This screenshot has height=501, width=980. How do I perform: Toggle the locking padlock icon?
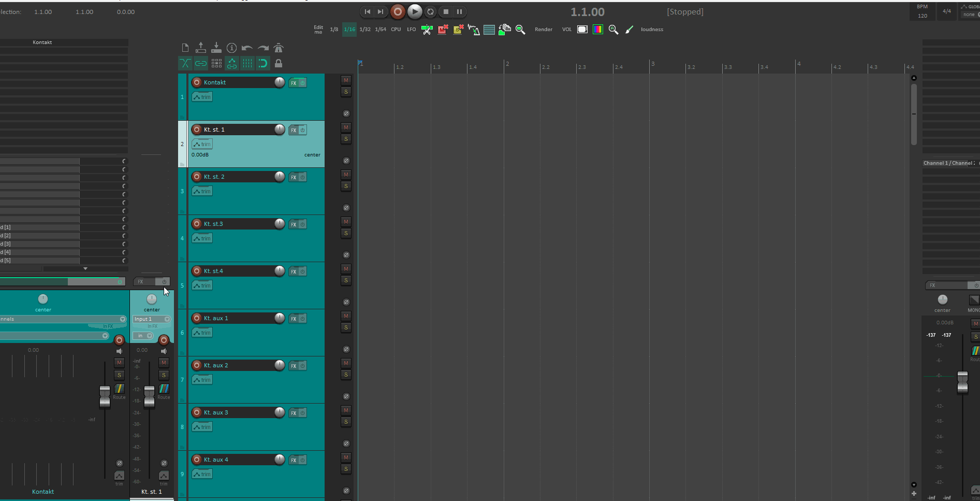(x=279, y=64)
